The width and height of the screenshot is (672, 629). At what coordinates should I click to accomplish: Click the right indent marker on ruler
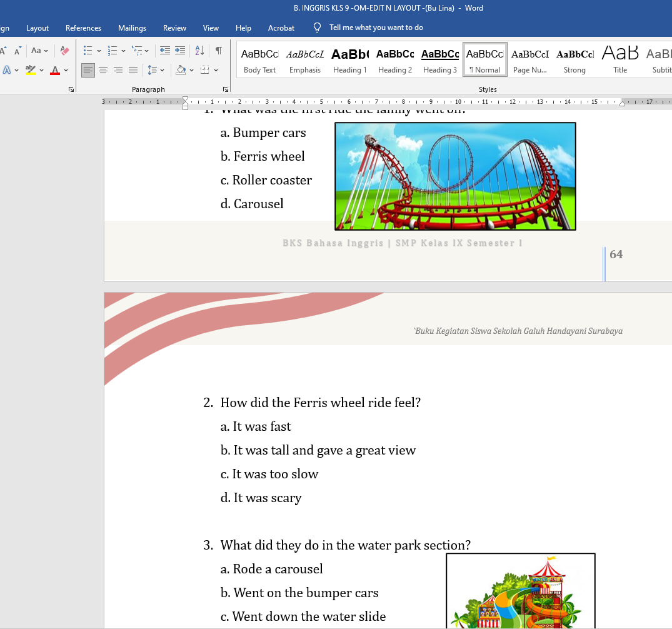622,103
